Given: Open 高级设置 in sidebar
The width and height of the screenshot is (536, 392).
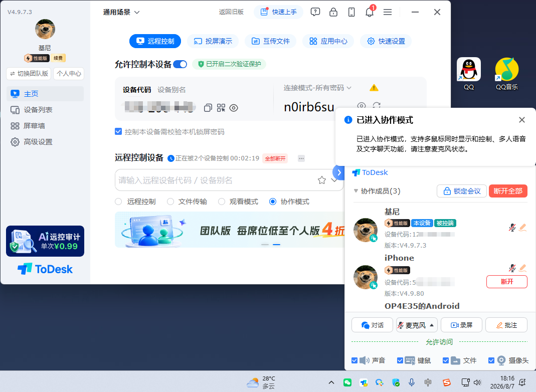Looking at the screenshot, I should 45,142.
